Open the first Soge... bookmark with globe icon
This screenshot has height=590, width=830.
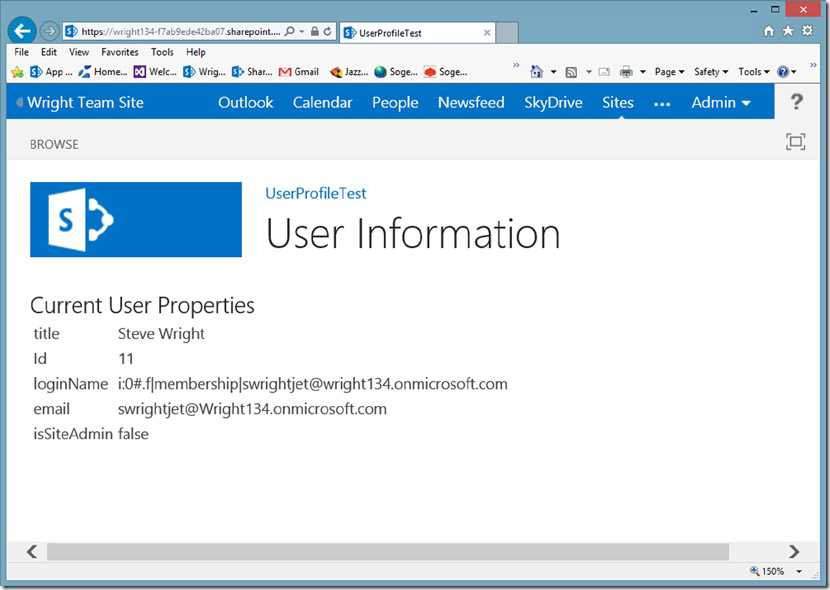click(396, 71)
